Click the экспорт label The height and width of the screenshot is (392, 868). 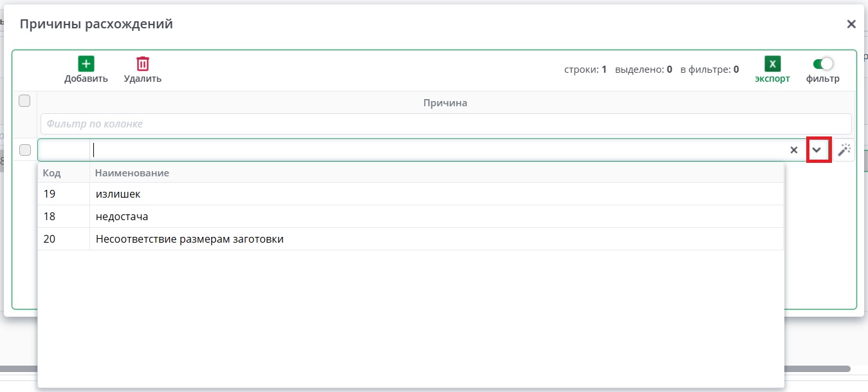[x=772, y=79]
